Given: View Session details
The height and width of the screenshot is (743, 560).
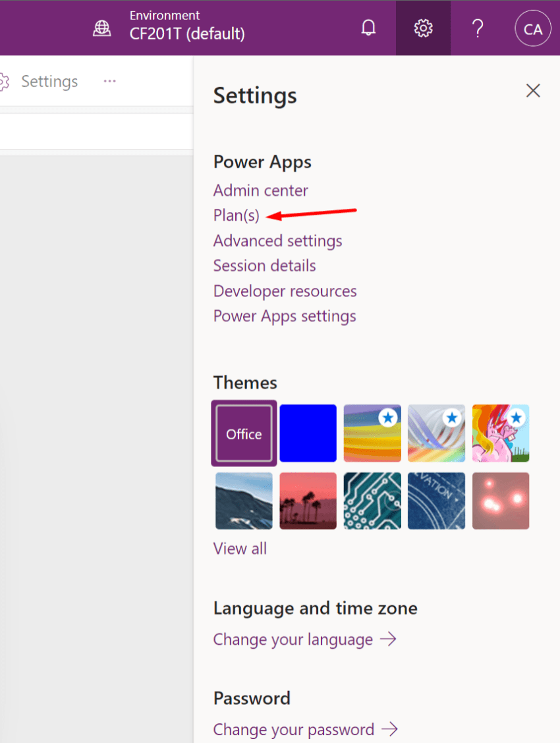Looking at the screenshot, I should [x=264, y=265].
